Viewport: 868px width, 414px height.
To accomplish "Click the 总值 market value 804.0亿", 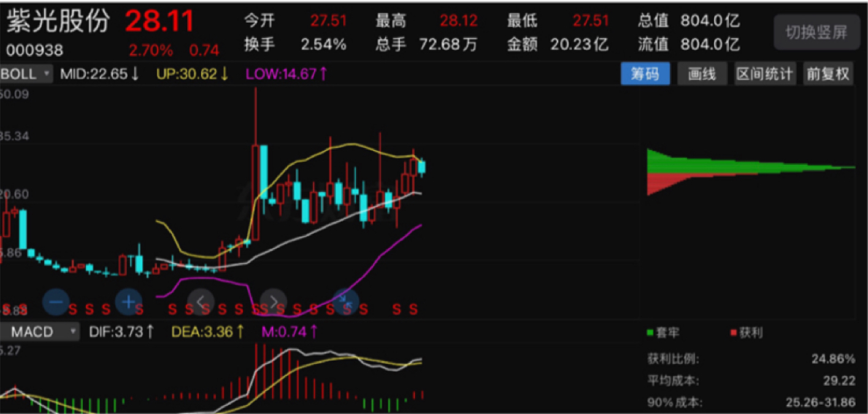I will coord(710,21).
